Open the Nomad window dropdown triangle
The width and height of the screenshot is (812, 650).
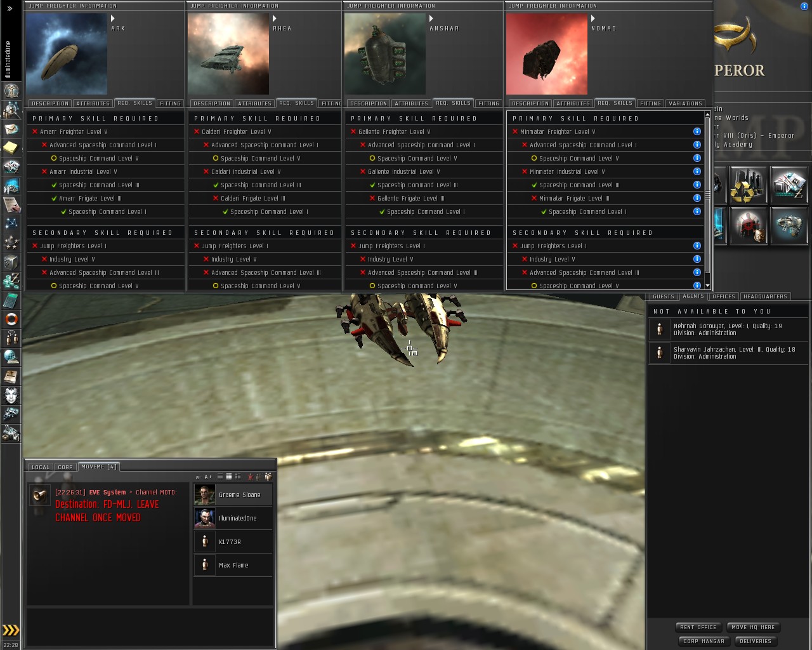593,18
